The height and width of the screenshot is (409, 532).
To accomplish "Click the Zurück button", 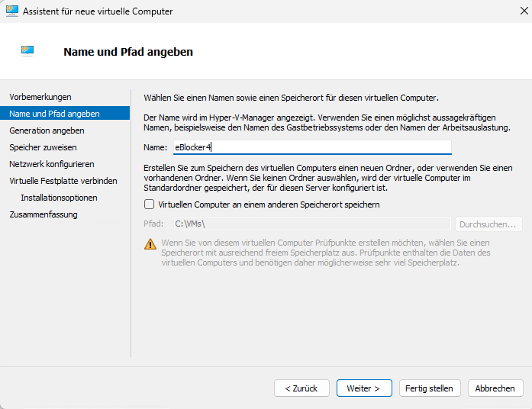I will [301, 388].
